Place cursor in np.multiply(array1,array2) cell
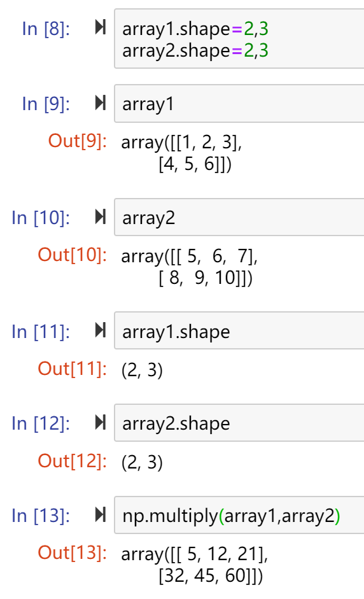This screenshot has height=599, width=364. [x=239, y=514]
